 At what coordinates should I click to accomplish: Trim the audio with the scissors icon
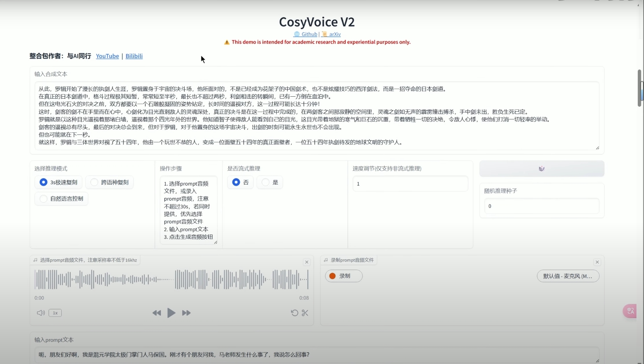(305, 313)
